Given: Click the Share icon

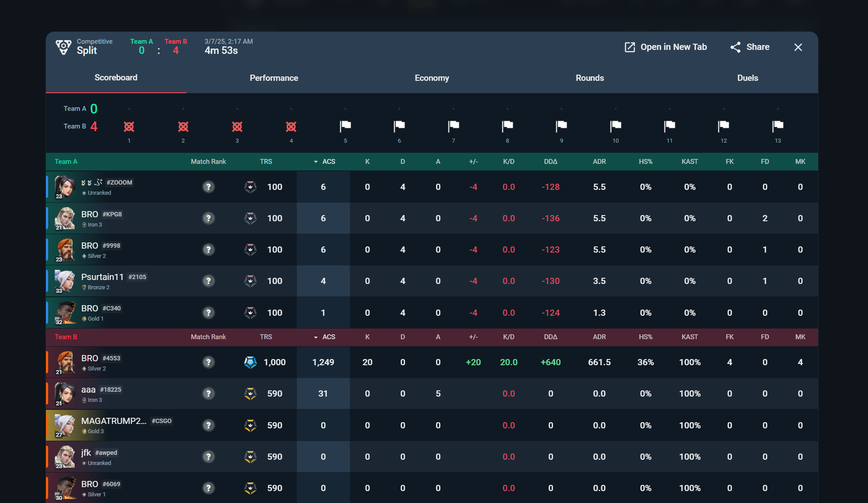Looking at the screenshot, I should click(x=735, y=47).
